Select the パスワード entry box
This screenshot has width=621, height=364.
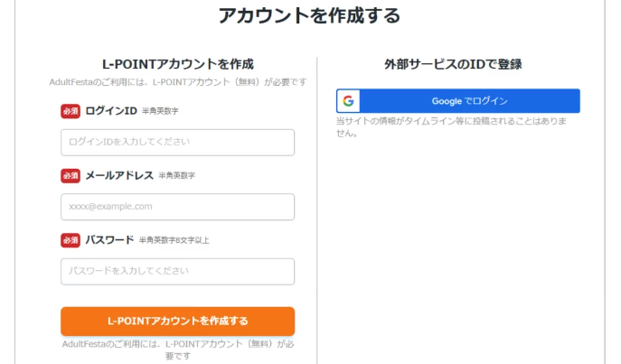pos(177,271)
